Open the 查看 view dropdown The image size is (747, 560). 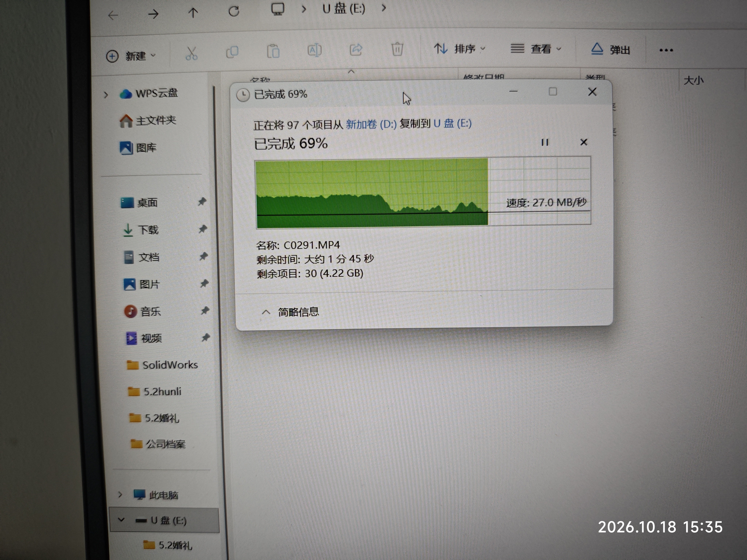click(536, 49)
